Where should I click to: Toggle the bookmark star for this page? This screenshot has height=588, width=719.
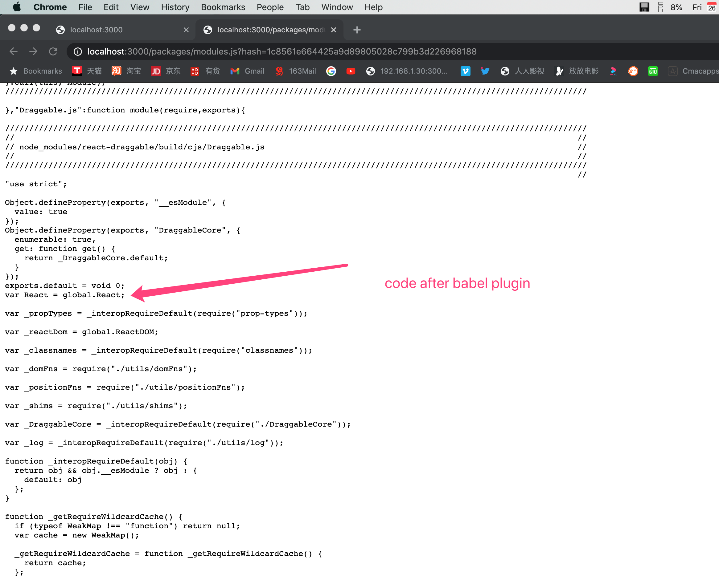(14, 71)
